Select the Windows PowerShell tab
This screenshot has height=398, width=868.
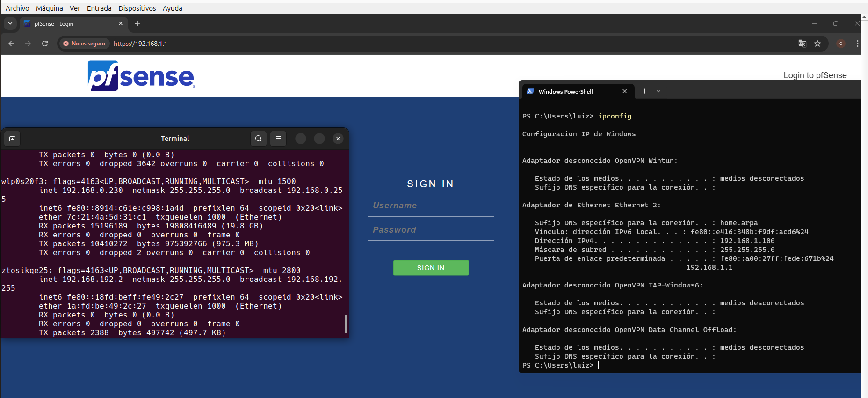coord(565,92)
